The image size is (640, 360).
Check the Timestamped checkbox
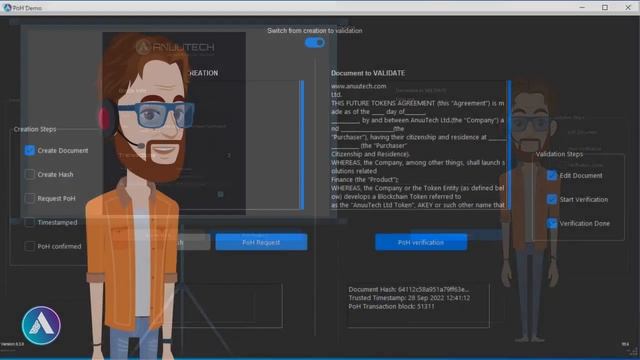pos(29,222)
